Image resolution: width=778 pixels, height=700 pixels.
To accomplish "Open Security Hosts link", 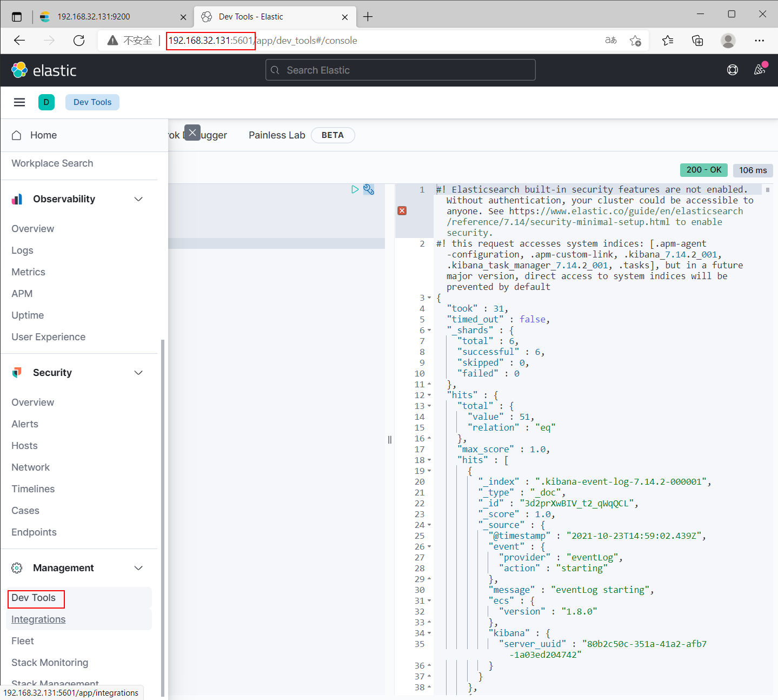I will tap(25, 446).
